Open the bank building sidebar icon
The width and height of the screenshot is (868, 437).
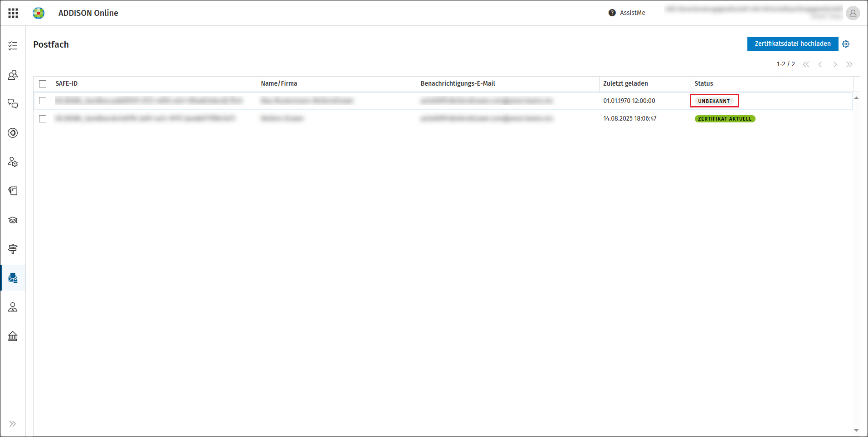pos(13,336)
